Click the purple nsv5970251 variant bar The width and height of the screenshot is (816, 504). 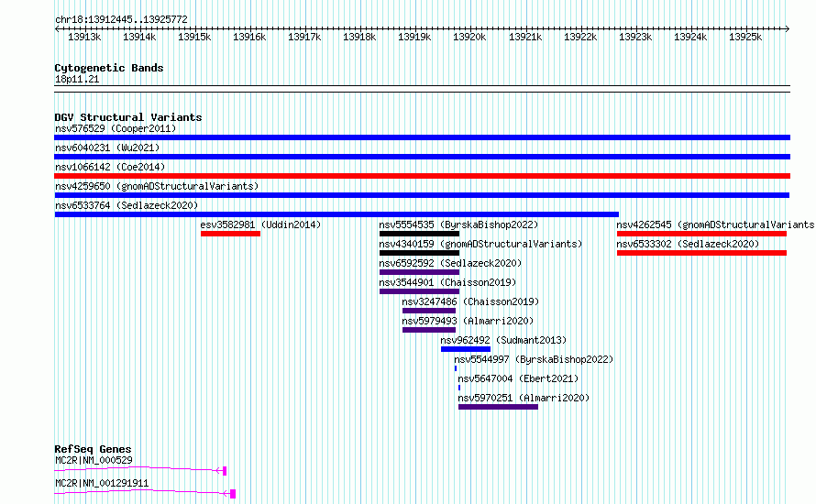[x=498, y=407]
